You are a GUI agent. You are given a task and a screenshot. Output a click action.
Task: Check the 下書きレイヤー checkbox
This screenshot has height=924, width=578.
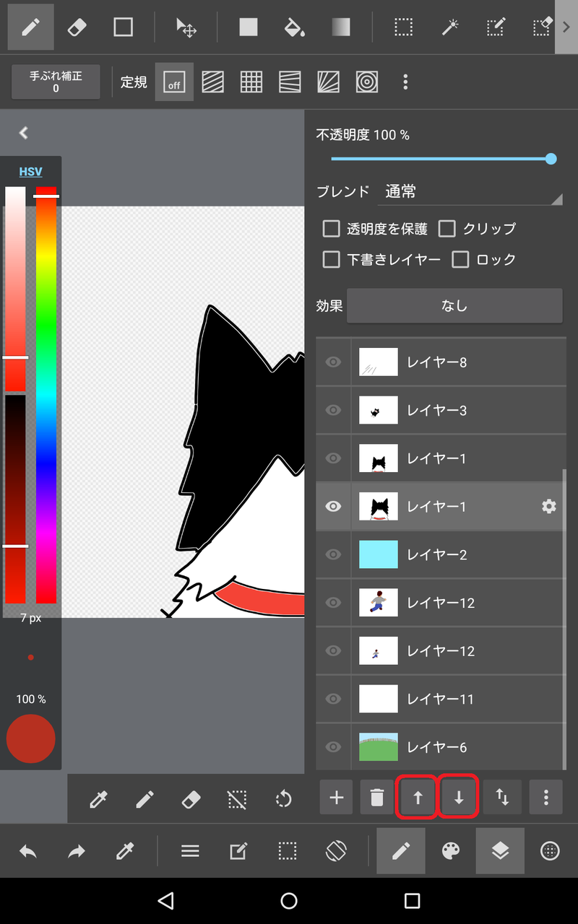pos(331,259)
